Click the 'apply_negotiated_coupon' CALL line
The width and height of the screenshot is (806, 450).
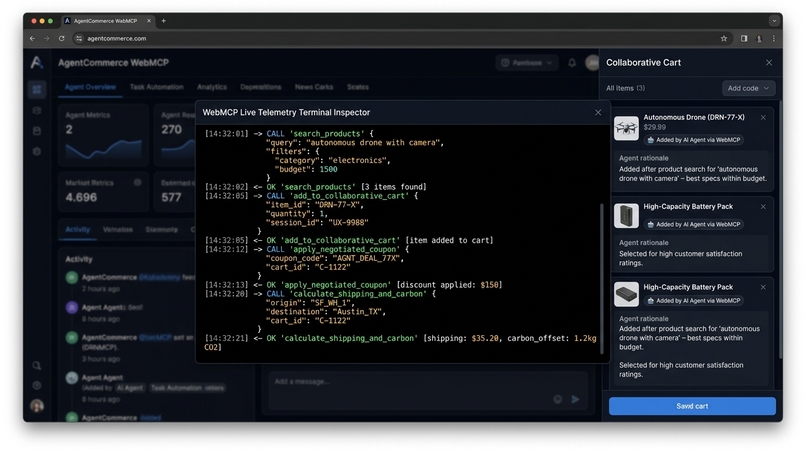coord(307,249)
